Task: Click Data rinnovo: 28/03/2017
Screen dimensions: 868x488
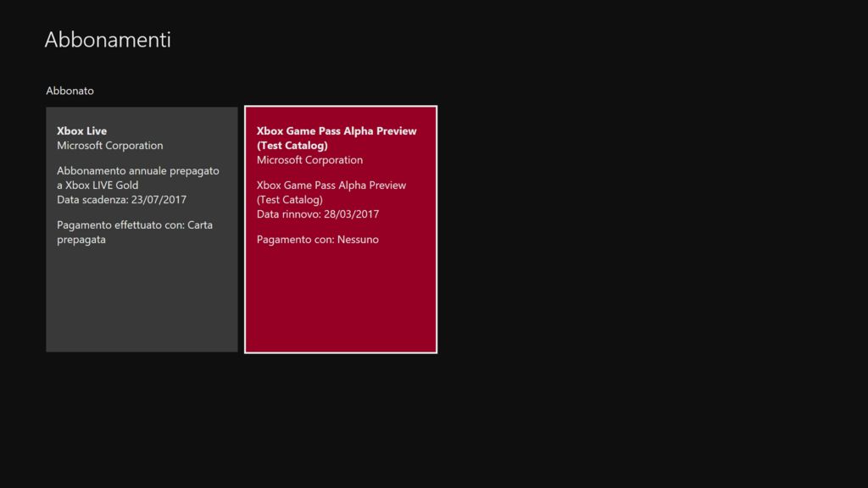Action: 317,214
